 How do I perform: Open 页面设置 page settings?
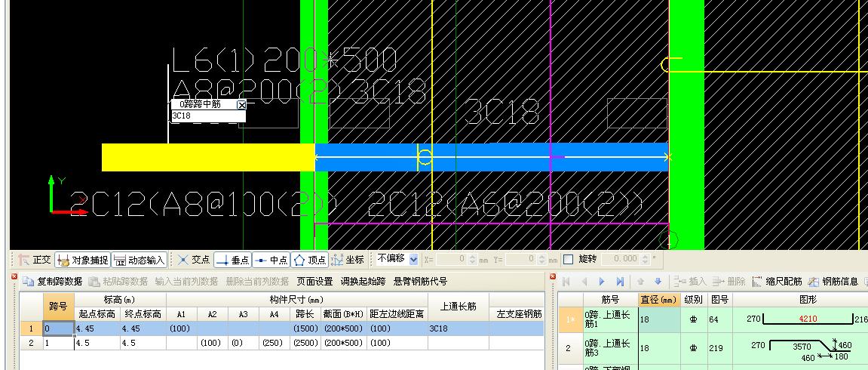[314, 282]
